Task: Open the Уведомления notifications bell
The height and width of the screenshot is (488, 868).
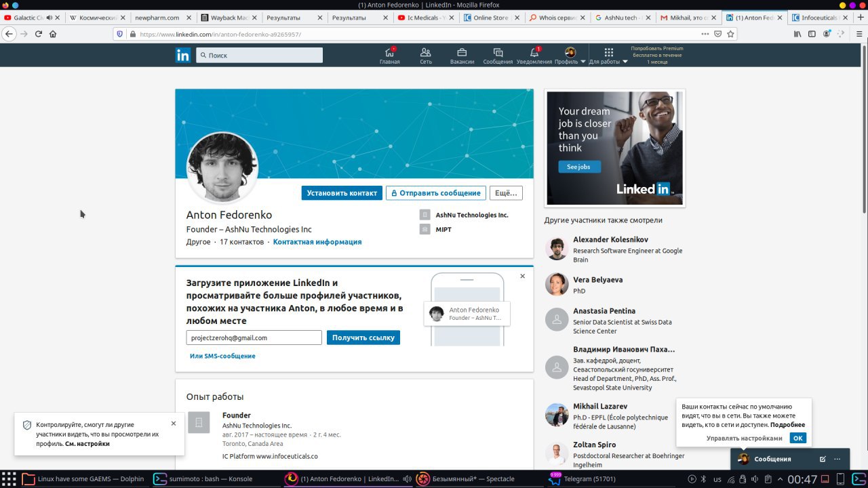Action: 534,56
